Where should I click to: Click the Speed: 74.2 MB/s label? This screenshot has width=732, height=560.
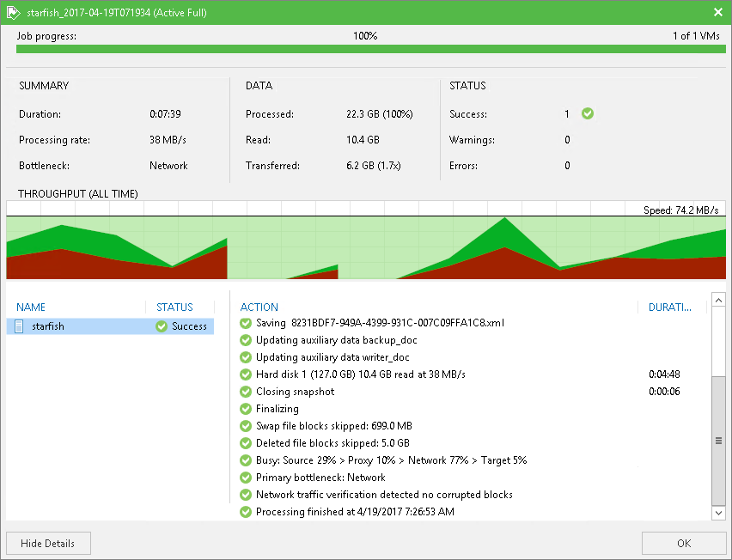click(680, 210)
